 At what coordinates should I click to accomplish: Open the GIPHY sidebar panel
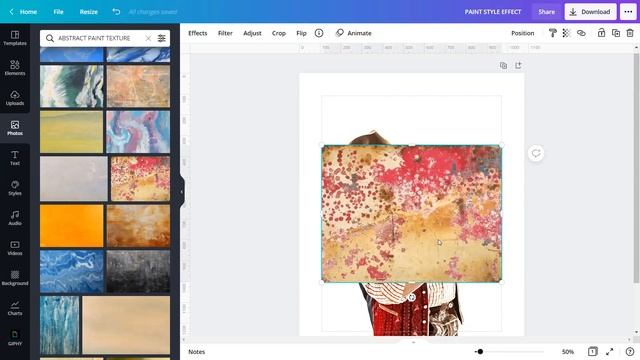coord(15,338)
